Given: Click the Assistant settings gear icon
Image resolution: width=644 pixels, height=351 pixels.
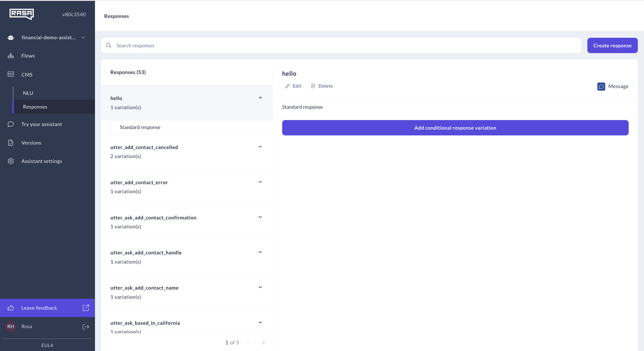Looking at the screenshot, I should coord(10,161).
